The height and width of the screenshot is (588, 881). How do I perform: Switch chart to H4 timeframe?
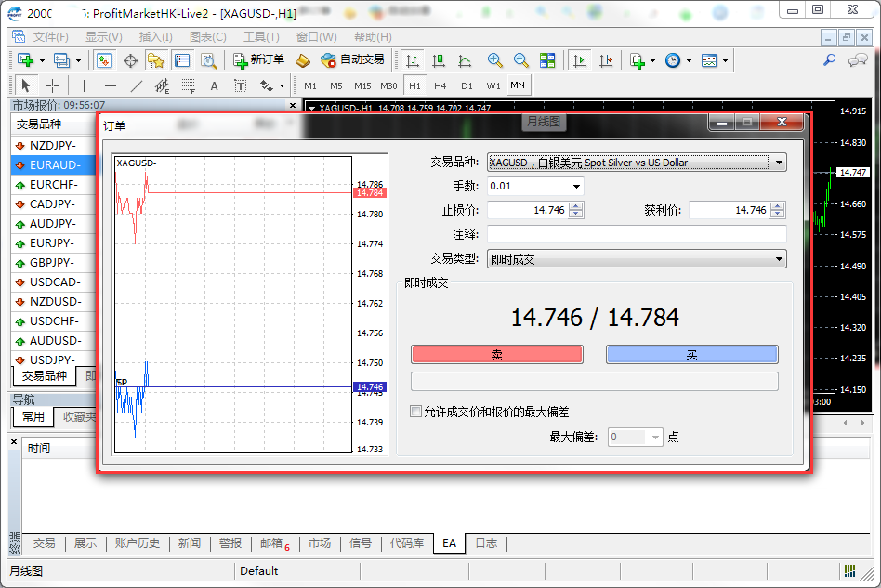click(440, 85)
